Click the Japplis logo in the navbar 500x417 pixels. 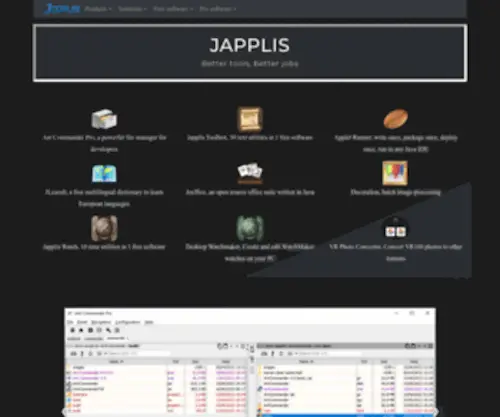point(62,9)
